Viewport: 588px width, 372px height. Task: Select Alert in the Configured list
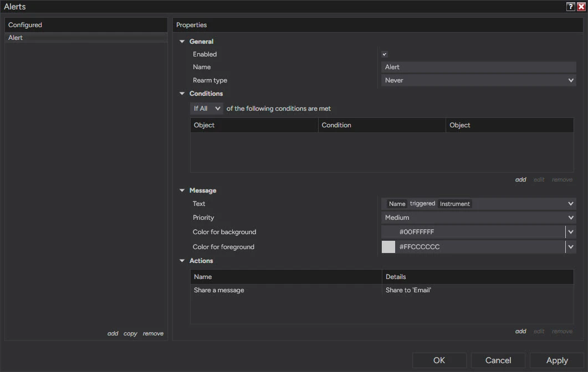pos(86,38)
